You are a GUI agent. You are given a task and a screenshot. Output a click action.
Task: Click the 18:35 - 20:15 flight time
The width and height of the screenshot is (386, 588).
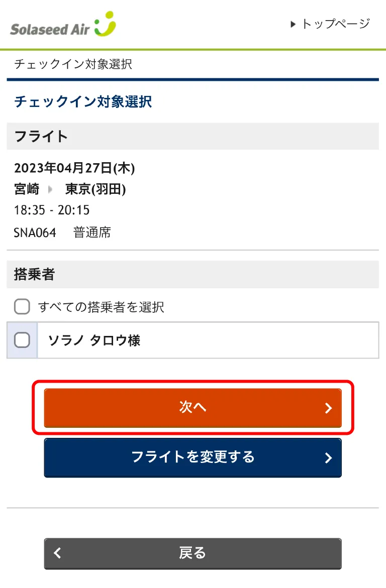(52, 210)
